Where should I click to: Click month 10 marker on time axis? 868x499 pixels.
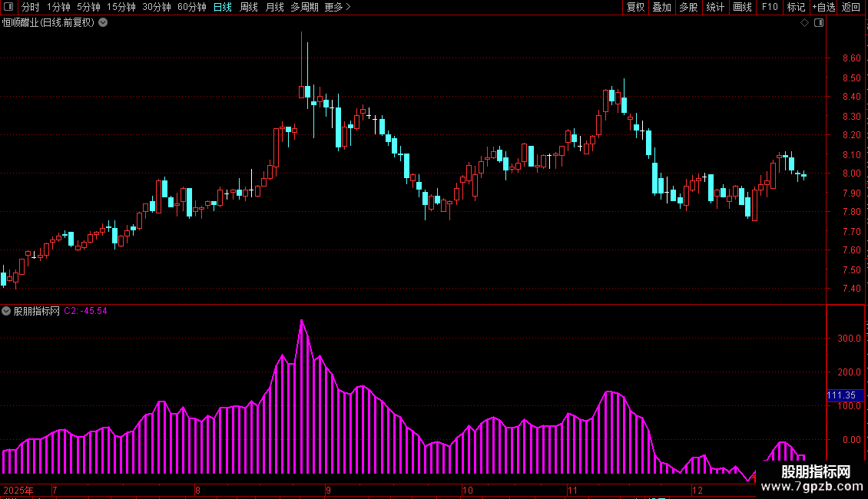[x=468, y=490]
